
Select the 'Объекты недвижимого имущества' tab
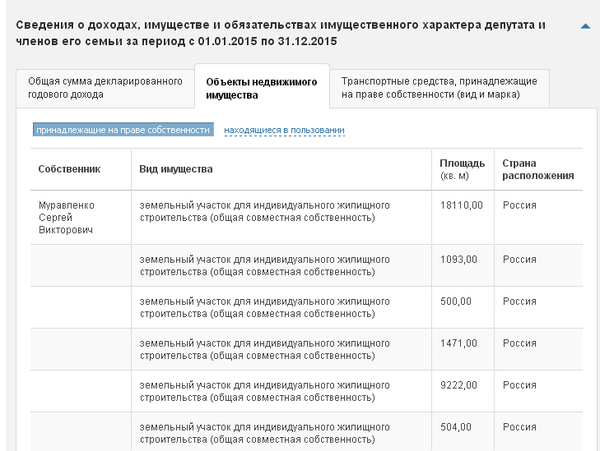click(260, 88)
